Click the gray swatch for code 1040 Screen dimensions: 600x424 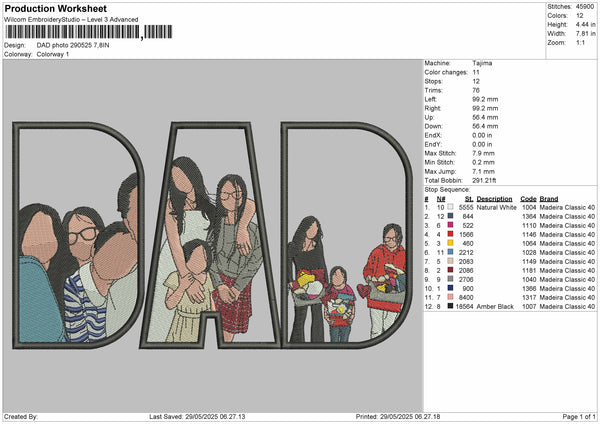click(450, 279)
